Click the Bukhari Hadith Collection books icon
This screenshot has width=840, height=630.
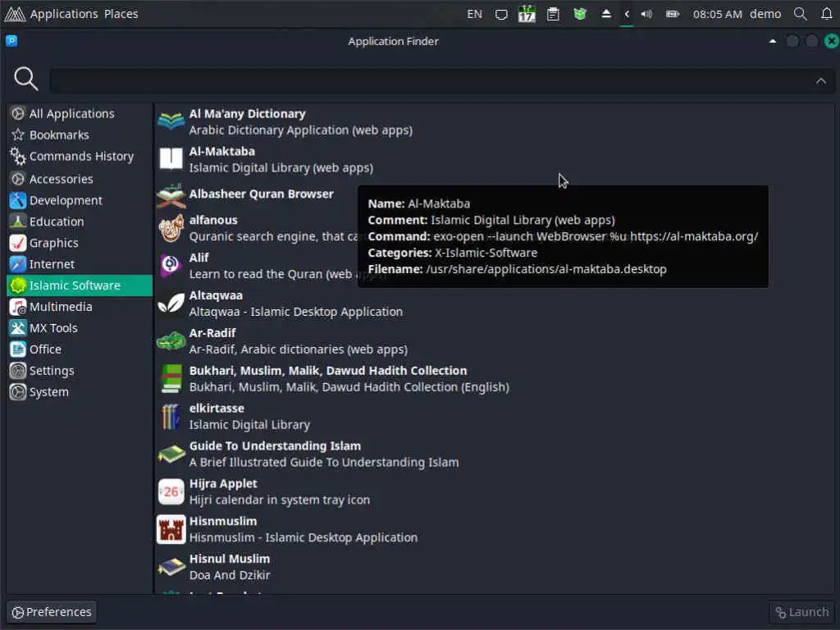171,379
